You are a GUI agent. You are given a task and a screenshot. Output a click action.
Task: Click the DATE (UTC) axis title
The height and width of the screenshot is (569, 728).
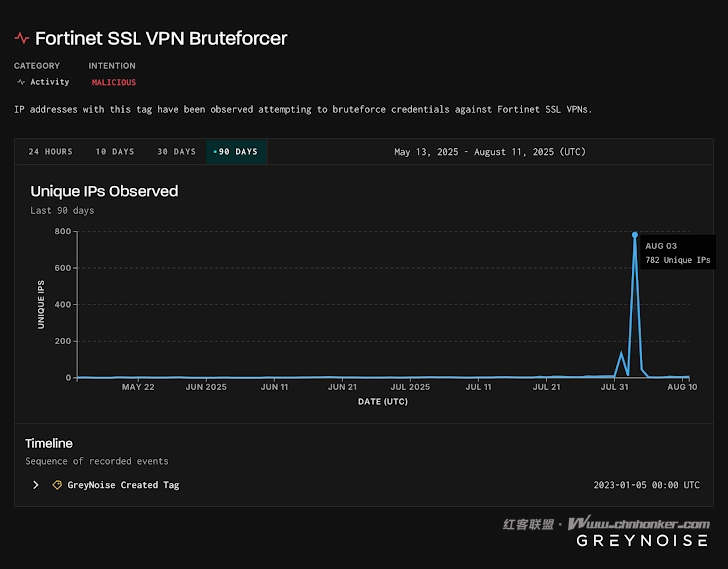pos(383,401)
